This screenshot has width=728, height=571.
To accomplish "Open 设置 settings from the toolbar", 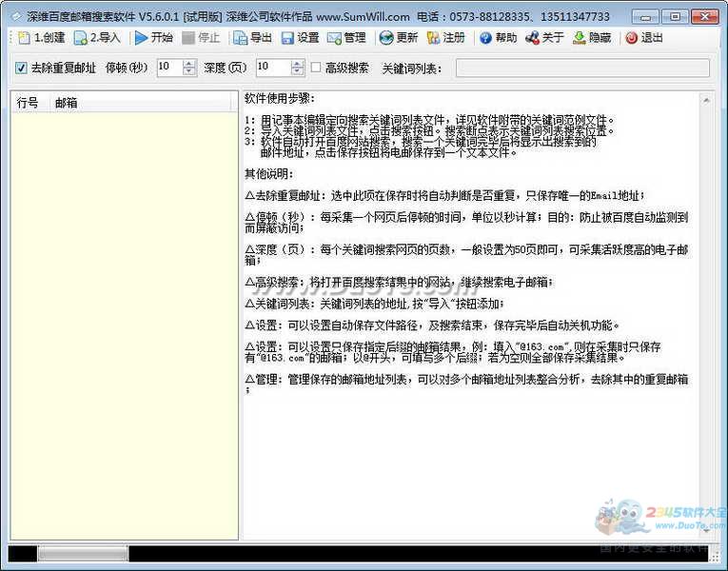I will 301,38.
